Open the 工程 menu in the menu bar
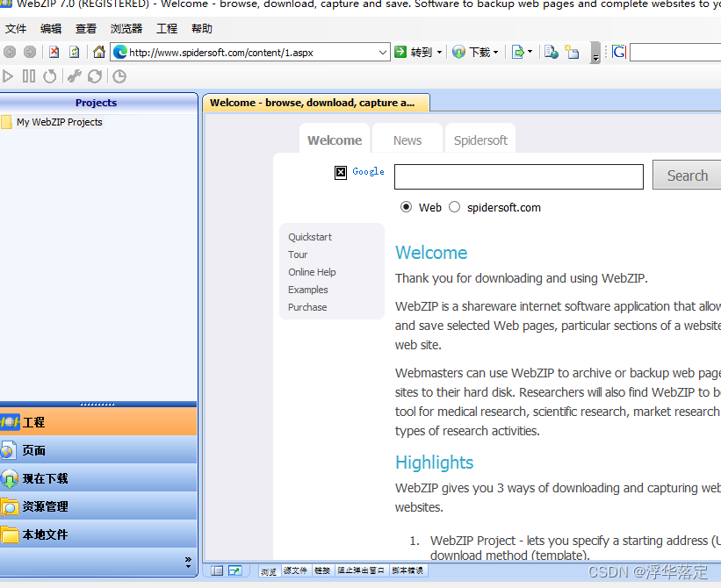 click(x=167, y=28)
